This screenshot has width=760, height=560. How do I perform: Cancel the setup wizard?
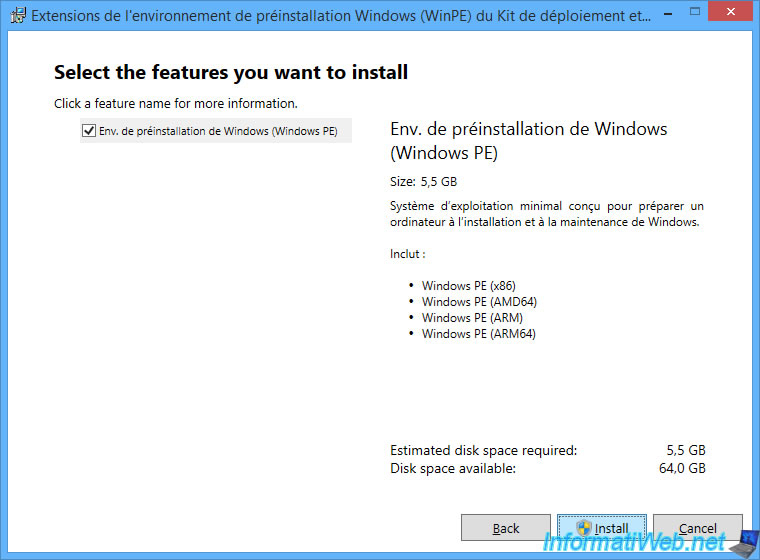tap(697, 528)
